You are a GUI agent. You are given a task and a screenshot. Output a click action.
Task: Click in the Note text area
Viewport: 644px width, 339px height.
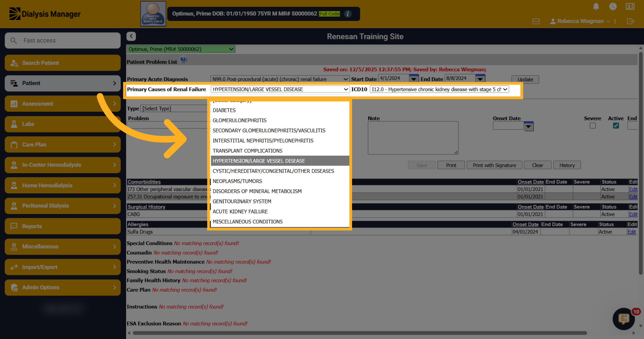(x=413, y=138)
